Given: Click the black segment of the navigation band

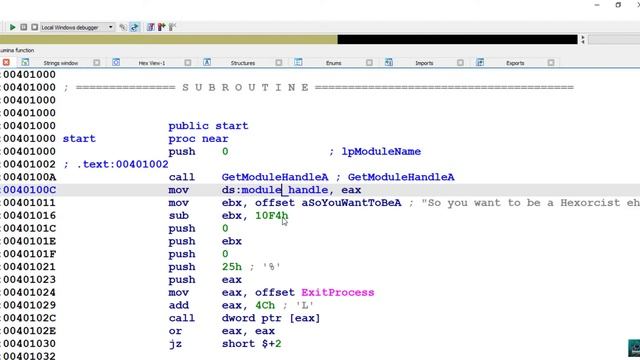Looking at the screenshot, I should (x=458, y=40).
